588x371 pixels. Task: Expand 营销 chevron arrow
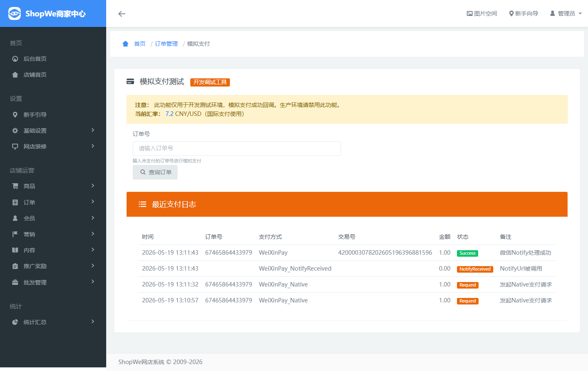[93, 234]
